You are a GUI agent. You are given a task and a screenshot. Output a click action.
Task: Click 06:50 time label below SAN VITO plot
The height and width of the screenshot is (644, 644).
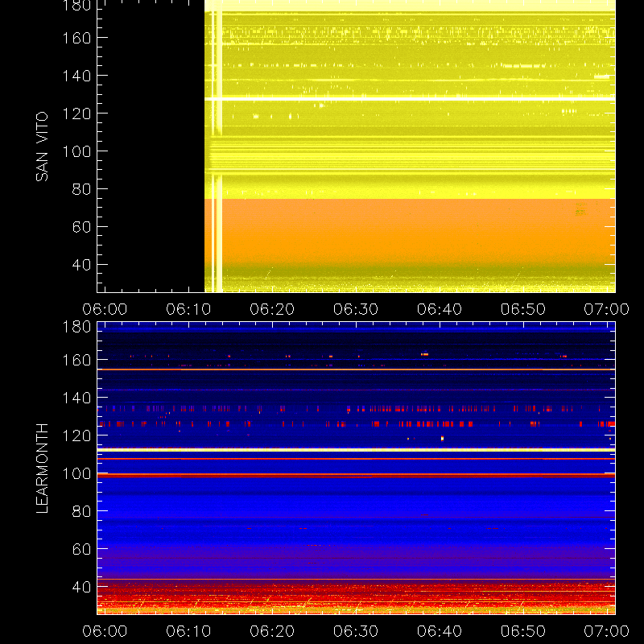[522, 309]
